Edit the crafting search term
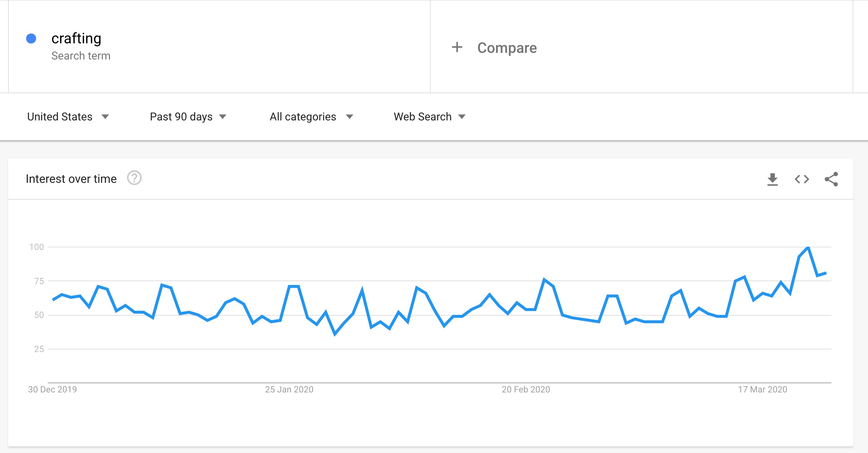Screen dimensions: 868x453 [76, 39]
